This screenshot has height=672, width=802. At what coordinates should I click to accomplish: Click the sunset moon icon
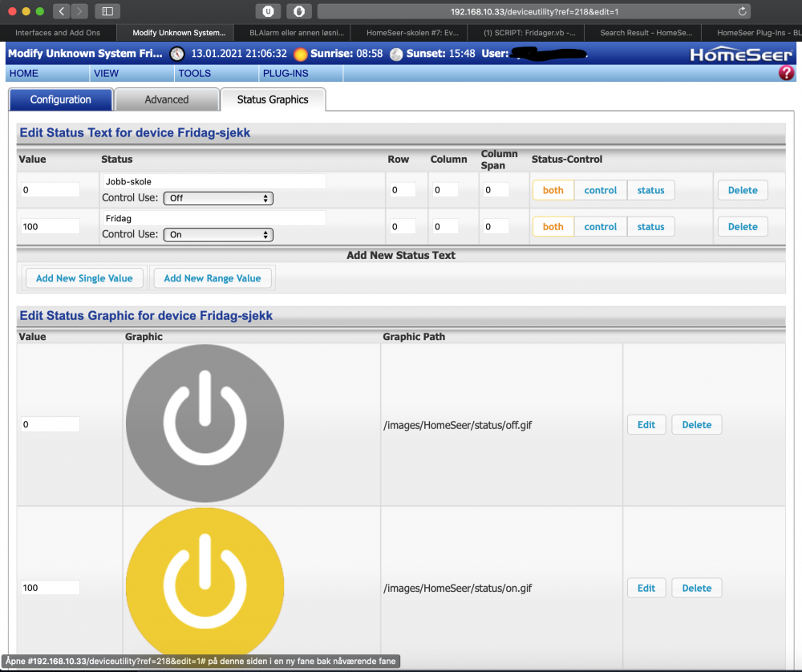pyautogui.click(x=396, y=55)
